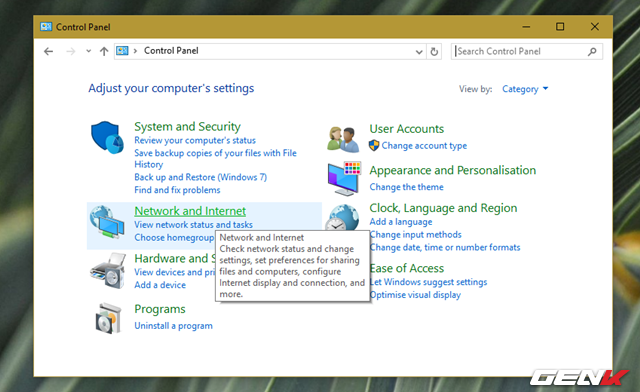Screen dimensions: 640x392
Task: Open System and Security category
Action: [187, 127]
